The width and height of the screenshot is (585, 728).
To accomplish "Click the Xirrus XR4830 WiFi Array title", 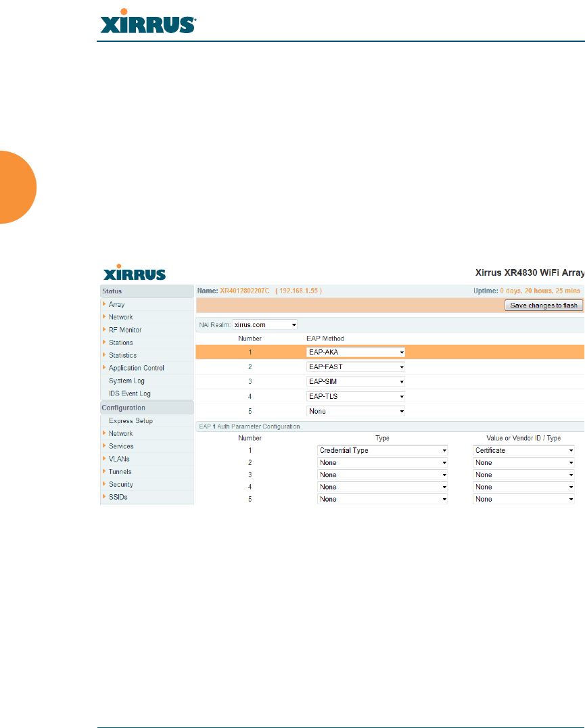I will click(530, 272).
